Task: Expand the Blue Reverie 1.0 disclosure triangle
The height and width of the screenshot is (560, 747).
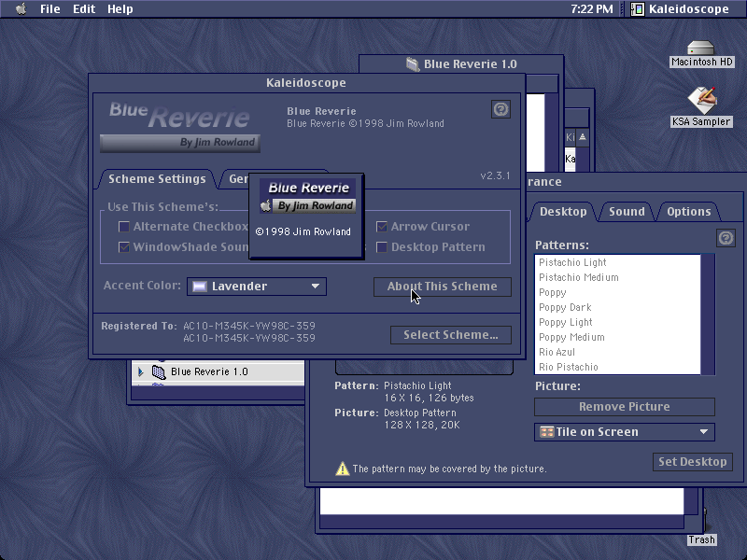Action: tap(141, 371)
